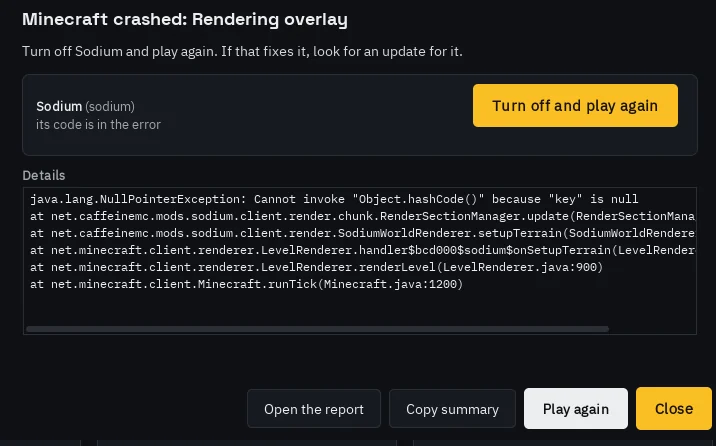Click the LevelRenderer.renderLevel stack line
Screen dimensions: 716x446
click(316, 267)
